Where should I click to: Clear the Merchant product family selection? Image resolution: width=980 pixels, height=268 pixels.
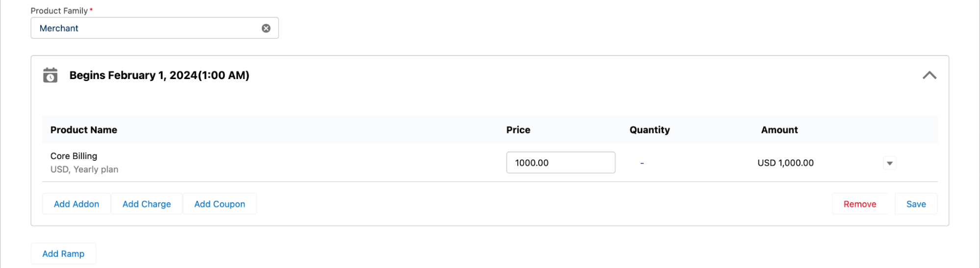pos(266,28)
